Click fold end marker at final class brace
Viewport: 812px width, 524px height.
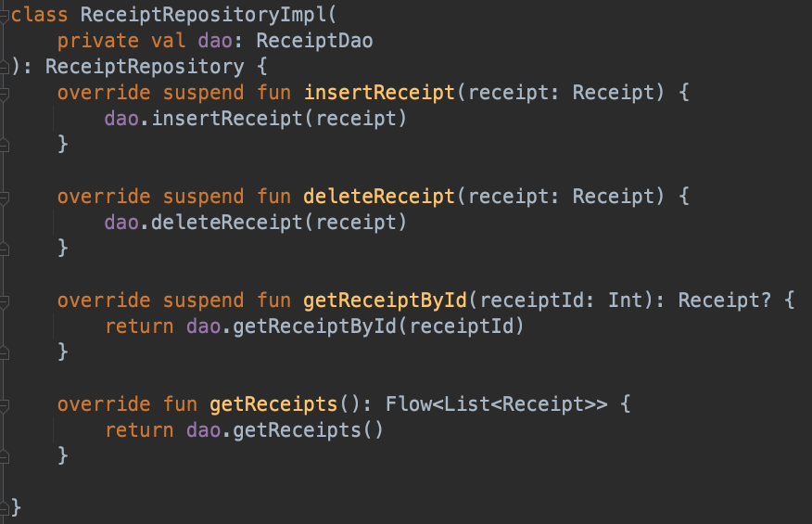(4, 509)
